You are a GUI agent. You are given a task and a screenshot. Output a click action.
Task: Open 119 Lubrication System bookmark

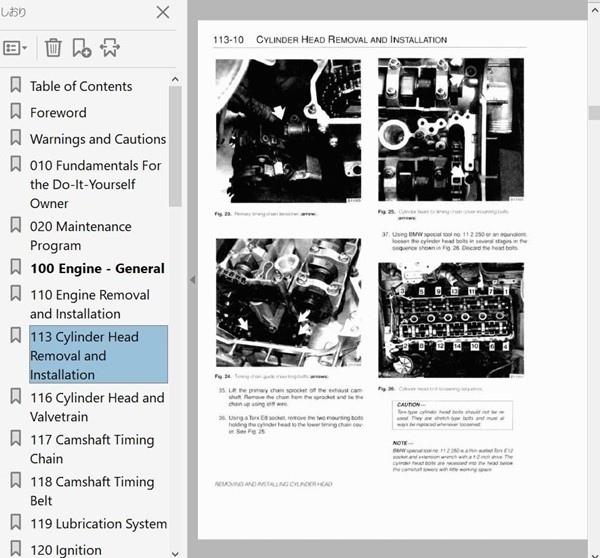point(98,524)
